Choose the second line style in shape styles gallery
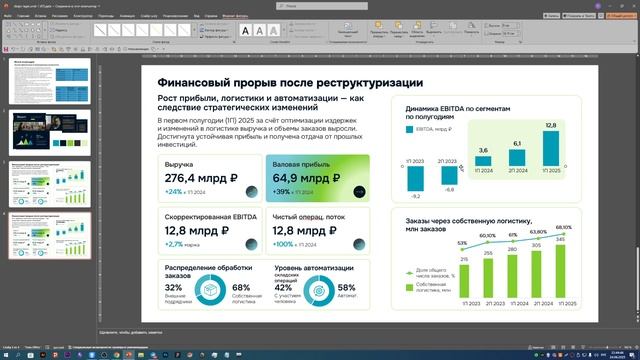 click(x=114, y=30)
